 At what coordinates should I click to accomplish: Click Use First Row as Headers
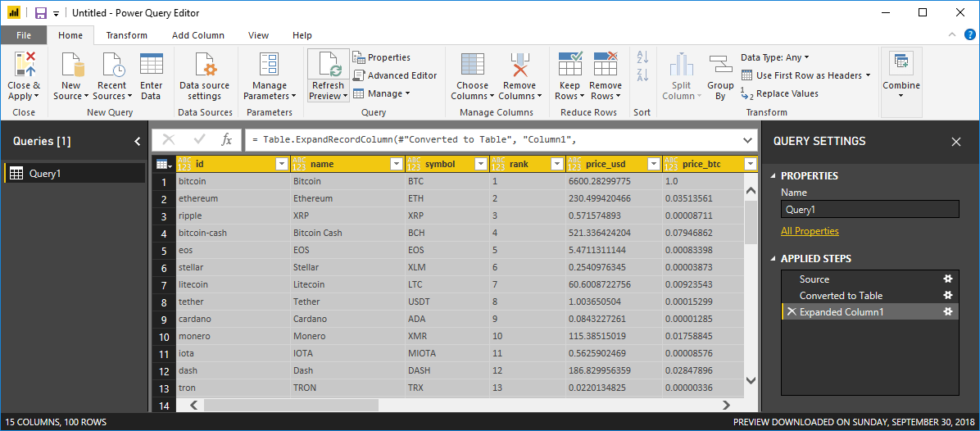[x=805, y=75]
